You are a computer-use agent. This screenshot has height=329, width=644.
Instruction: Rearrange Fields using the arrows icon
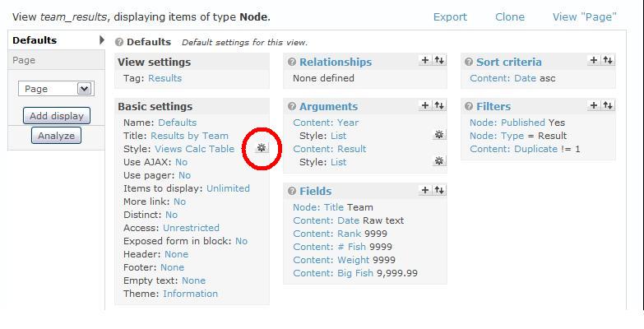coord(439,190)
